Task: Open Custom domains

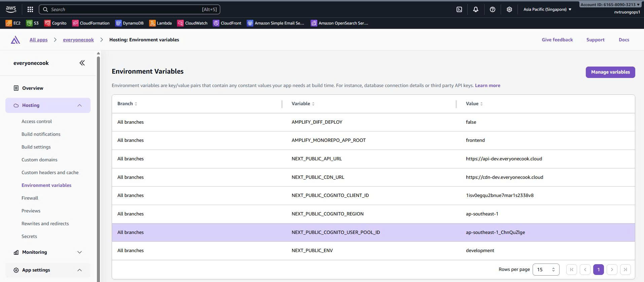Action: (39, 160)
